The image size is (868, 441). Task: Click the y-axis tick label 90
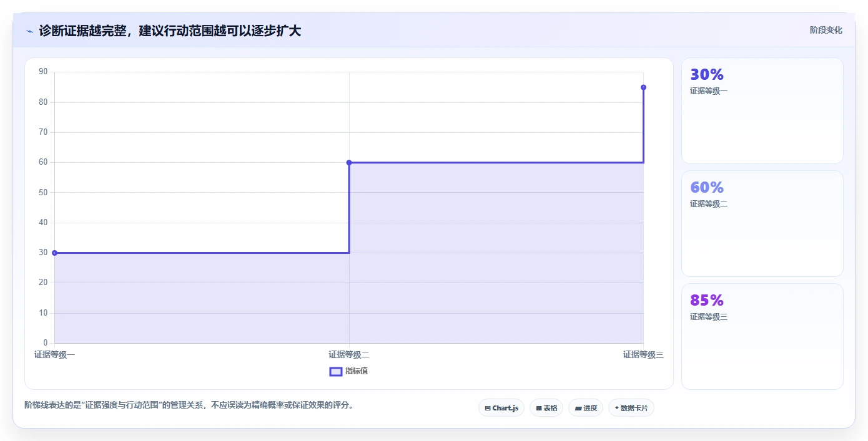tap(43, 72)
